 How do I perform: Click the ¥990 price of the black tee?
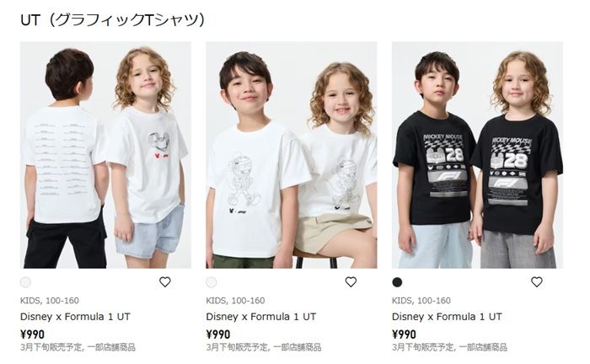(404, 334)
